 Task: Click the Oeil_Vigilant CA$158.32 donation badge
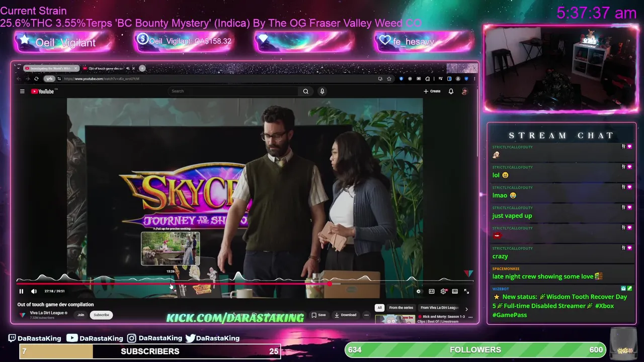click(x=184, y=41)
